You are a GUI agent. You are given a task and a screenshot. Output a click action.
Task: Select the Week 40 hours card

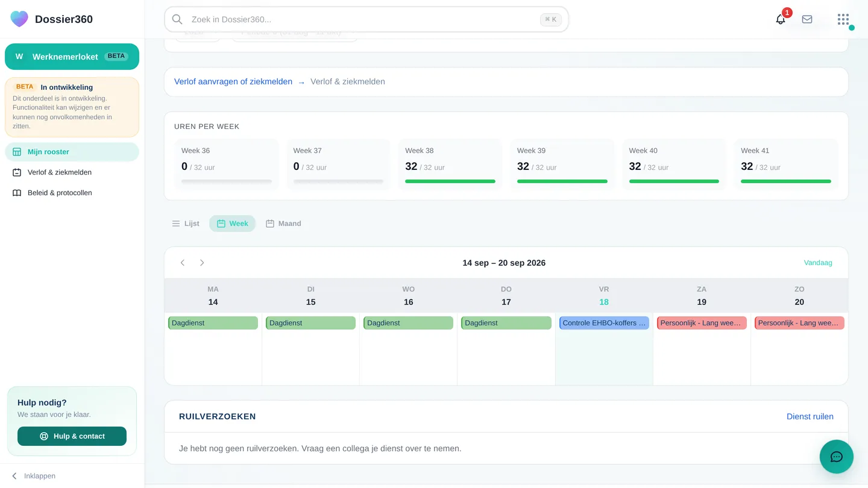pos(674,165)
